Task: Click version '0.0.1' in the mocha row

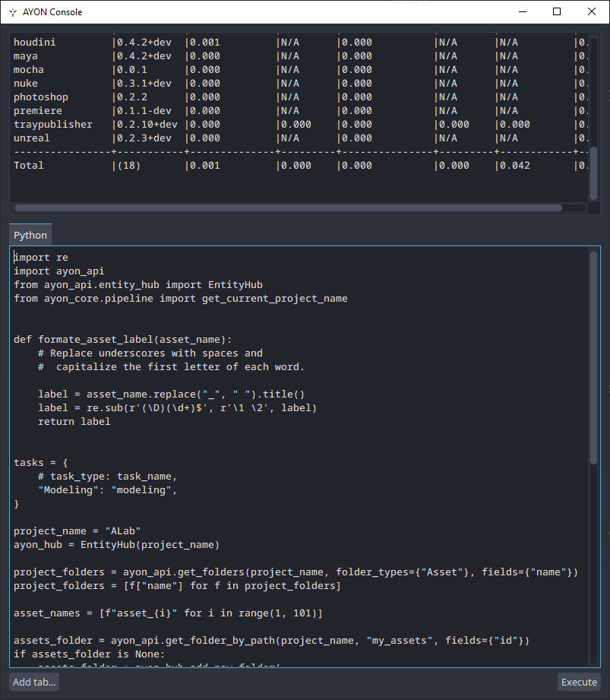Action: tap(132, 70)
